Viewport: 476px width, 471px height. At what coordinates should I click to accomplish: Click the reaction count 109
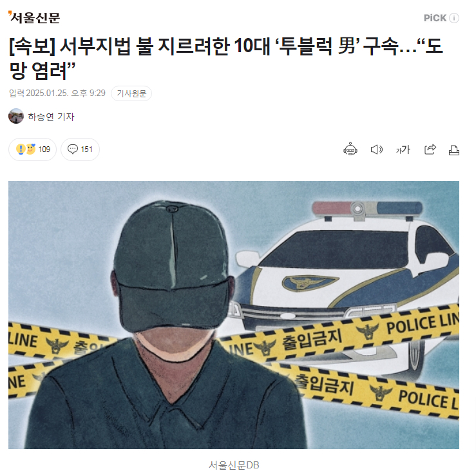click(x=44, y=149)
